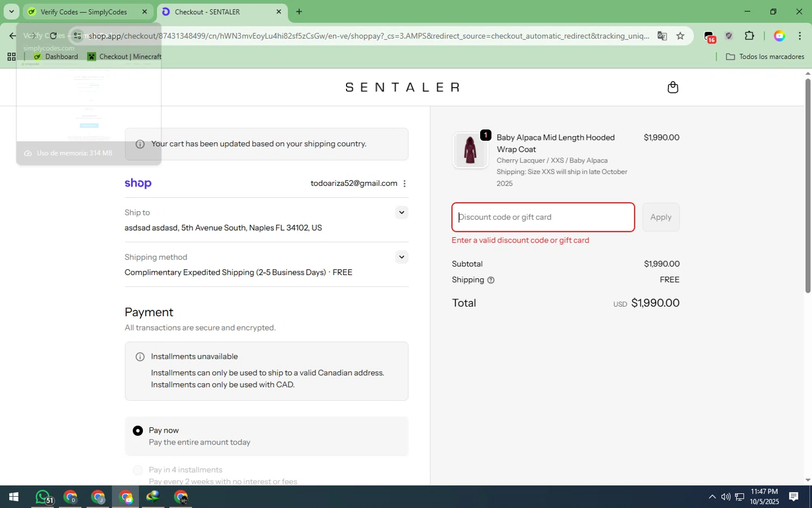Click the browser address bar URL
This screenshot has width=812, height=508.
pos(368,36)
